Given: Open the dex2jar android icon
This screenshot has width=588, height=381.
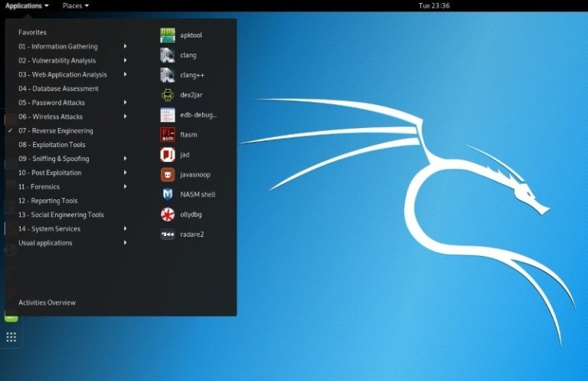Looking at the screenshot, I should (168, 95).
